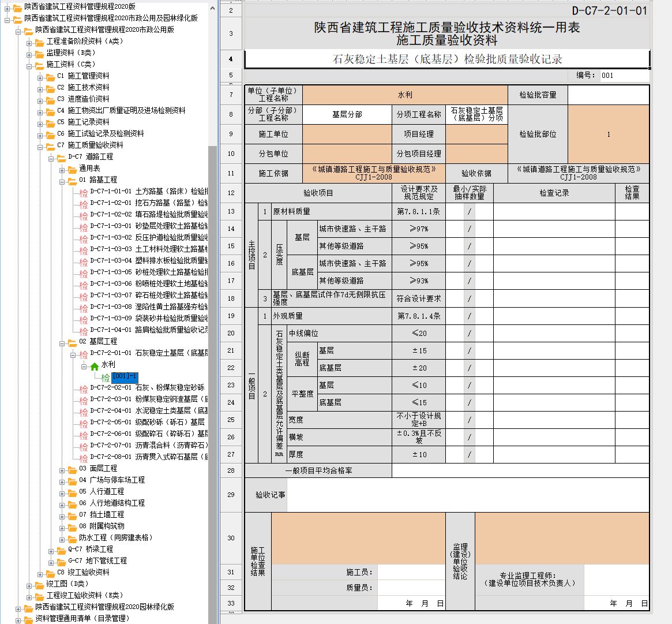Collapse the 01 路基工程 folder node
The height and width of the screenshot is (624, 672).
pos(62,181)
